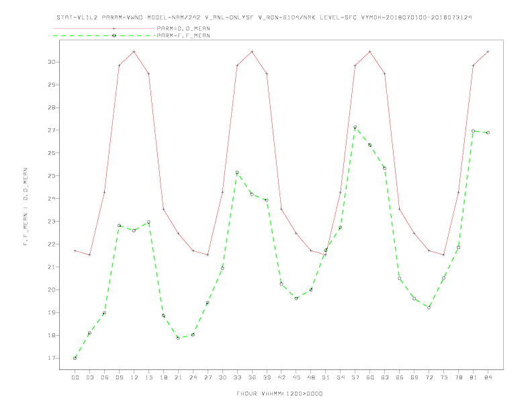532x411 pixels.
Task: Click the red observed peak at hour 12
Action: [134, 52]
